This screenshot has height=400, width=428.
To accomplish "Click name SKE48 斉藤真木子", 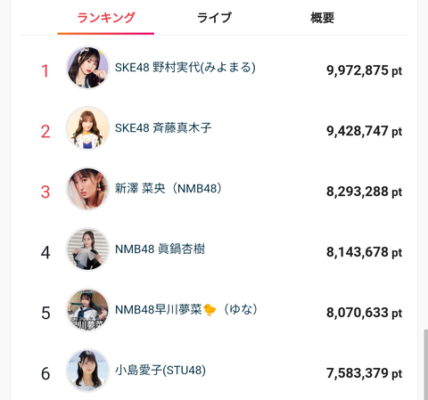I will [163, 128].
